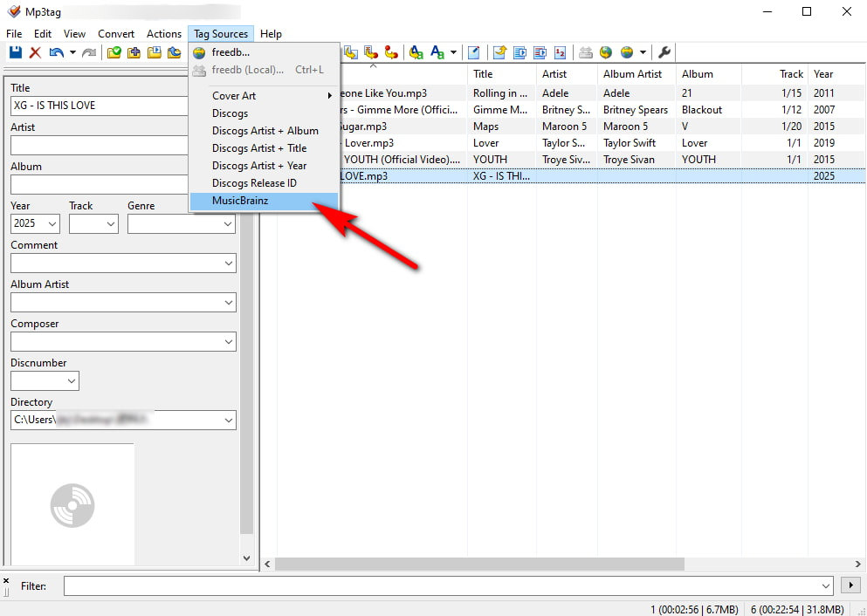Screen dimensions: 867x616
Task: Click the Extended tags edit icon
Action: click(x=474, y=53)
